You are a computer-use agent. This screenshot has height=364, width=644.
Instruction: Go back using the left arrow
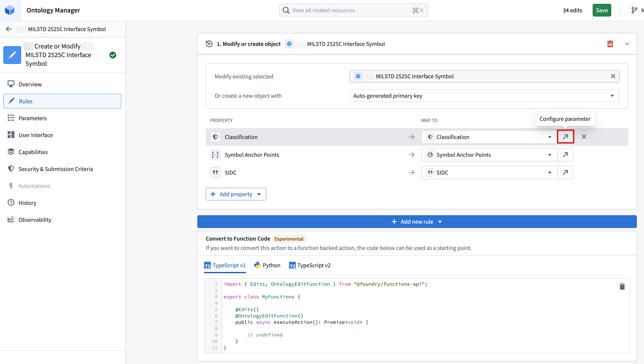9,29
